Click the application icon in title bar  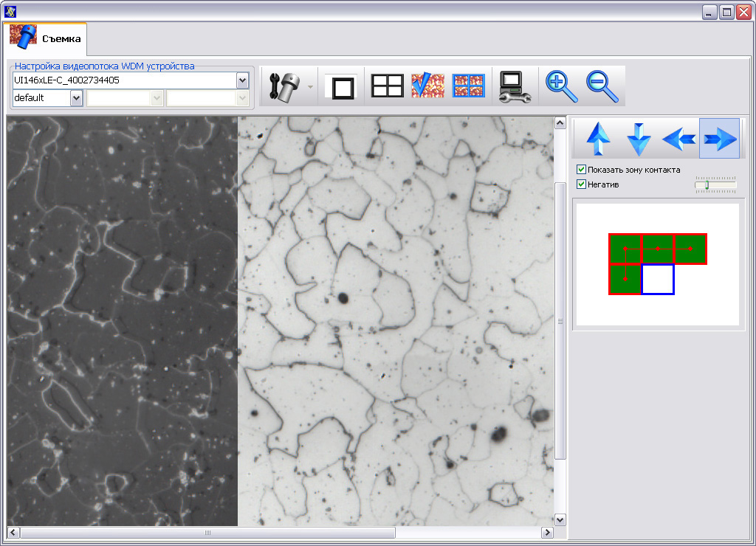coord(10,11)
